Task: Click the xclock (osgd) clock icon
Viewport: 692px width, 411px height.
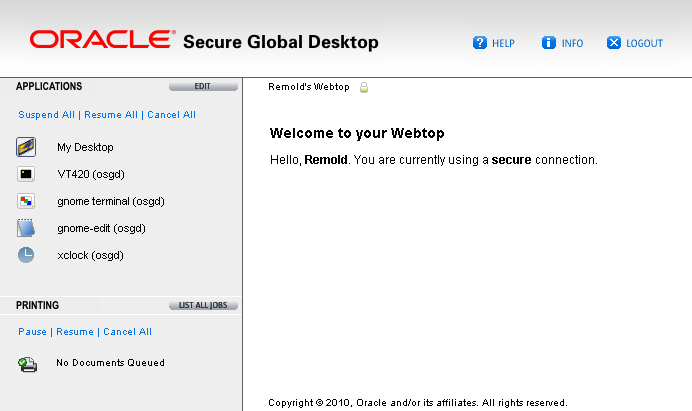Action: [26, 255]
